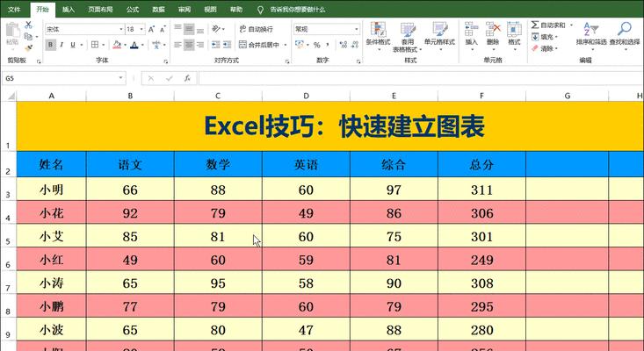Open Find & Select (查找和选择) magnifier
Screen dimensions: 644x351
(x=625, y=34)
